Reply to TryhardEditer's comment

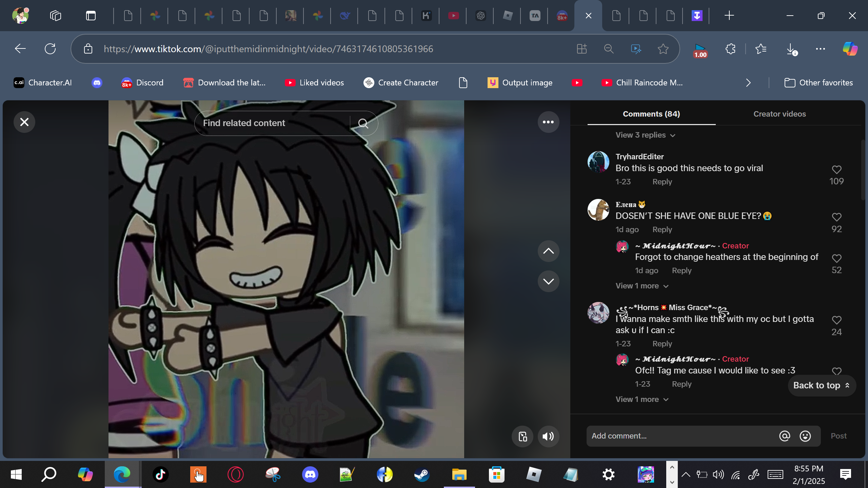(x=662, y=182)
